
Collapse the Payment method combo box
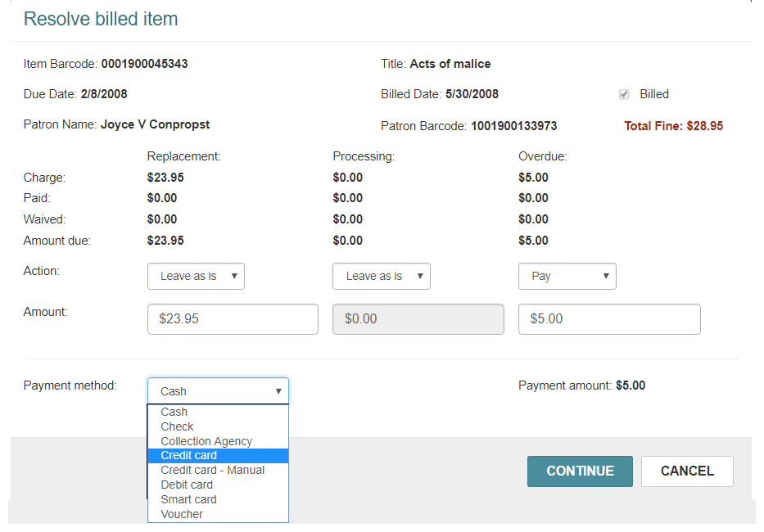(x=218, y=390)
